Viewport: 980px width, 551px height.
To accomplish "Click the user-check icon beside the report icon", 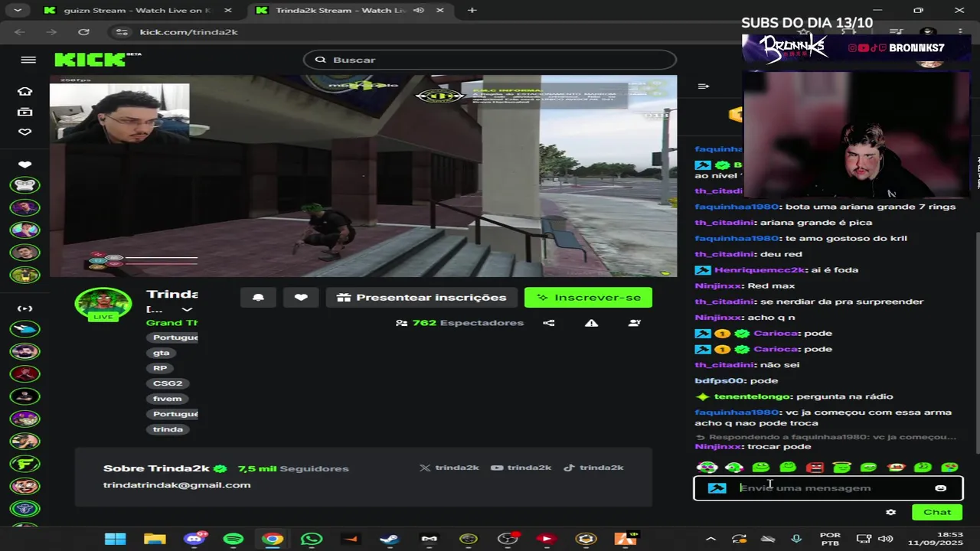I will point(634,323).
